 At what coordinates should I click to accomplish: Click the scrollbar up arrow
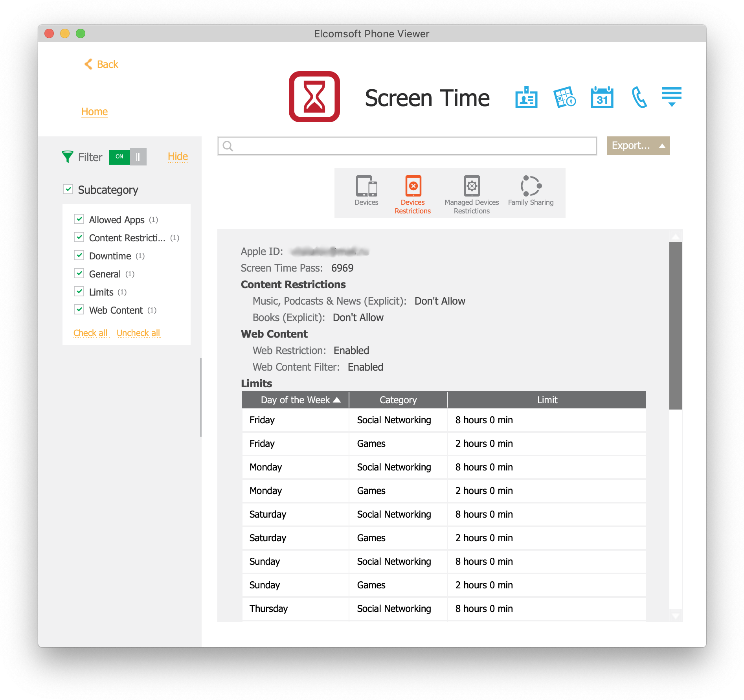[x=676, y=237]
